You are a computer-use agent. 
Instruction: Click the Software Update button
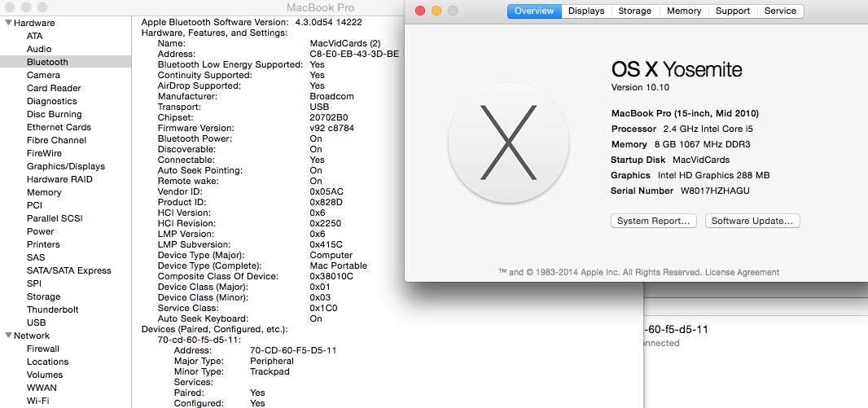point(752,221)
